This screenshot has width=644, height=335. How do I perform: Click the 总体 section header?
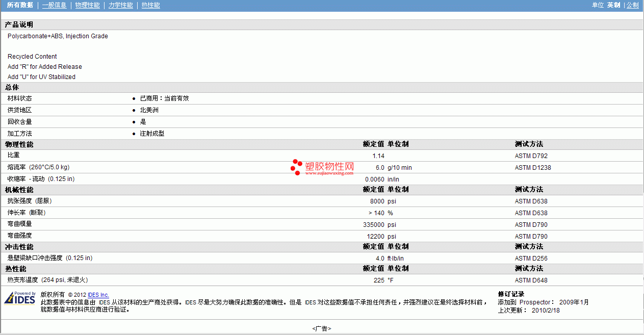click(12, 88)
